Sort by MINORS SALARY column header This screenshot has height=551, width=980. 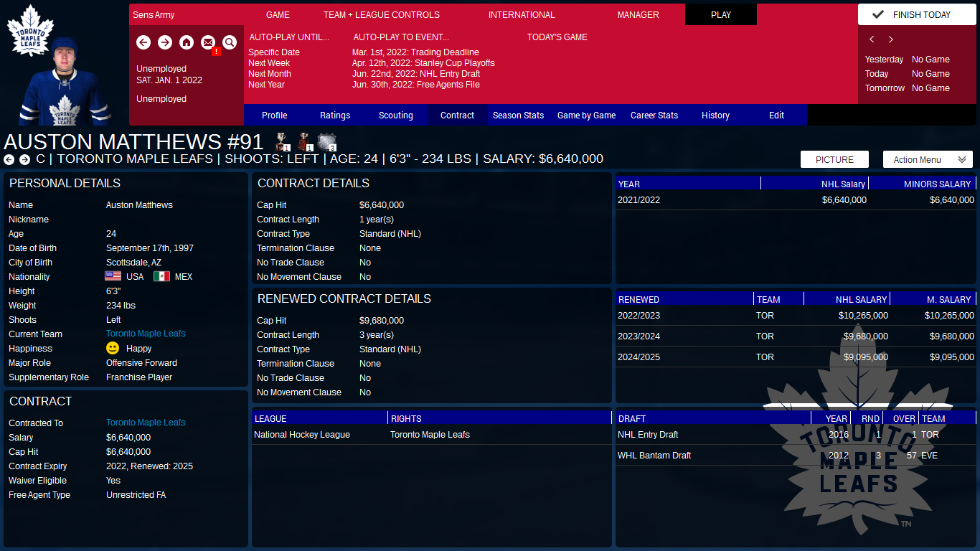pyautogui.click(x=923, y=184)
